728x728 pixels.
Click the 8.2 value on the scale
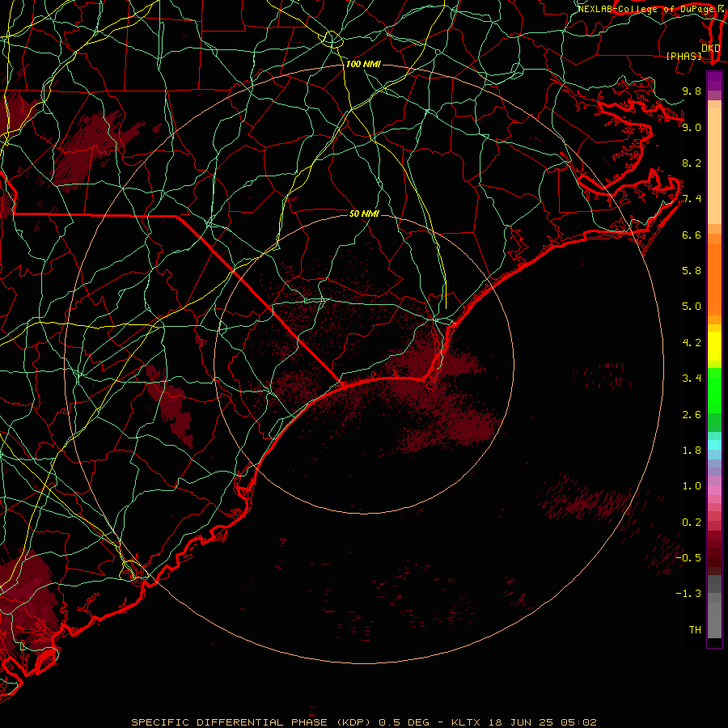tap(692, 163)
